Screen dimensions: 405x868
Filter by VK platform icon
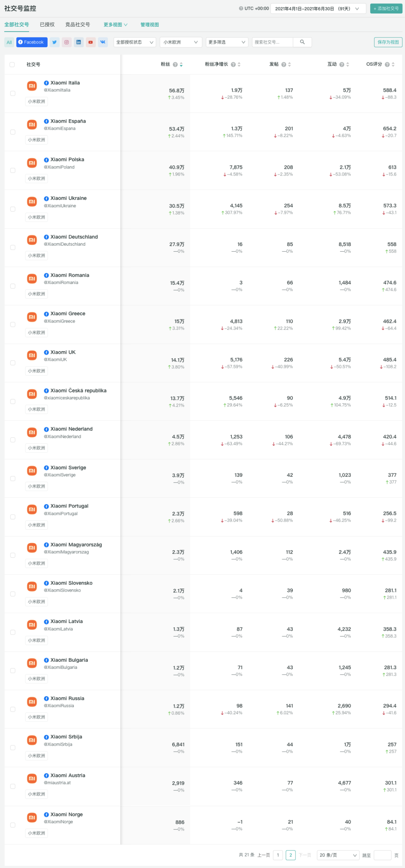[x=102, y=42]
